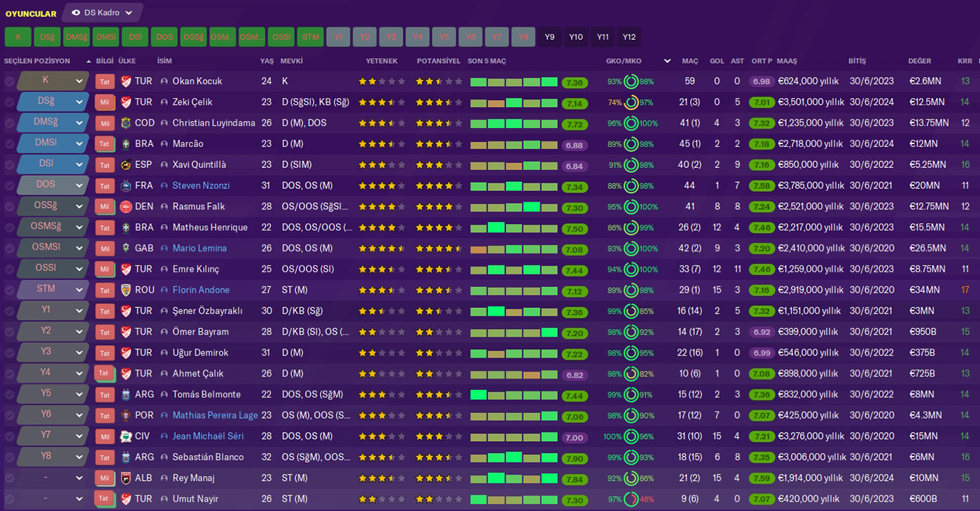Select the Y9 substitute slot tab
The image size is (980, 511).
click(549, 37)
